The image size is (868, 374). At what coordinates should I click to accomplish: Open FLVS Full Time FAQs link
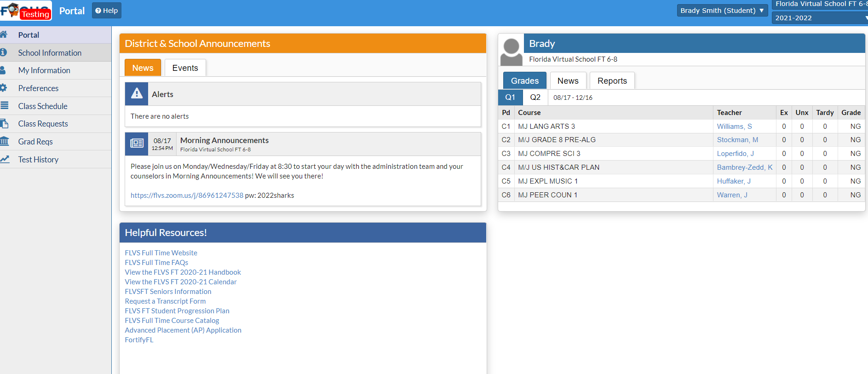pyautogui.click(x=156, y=263)
